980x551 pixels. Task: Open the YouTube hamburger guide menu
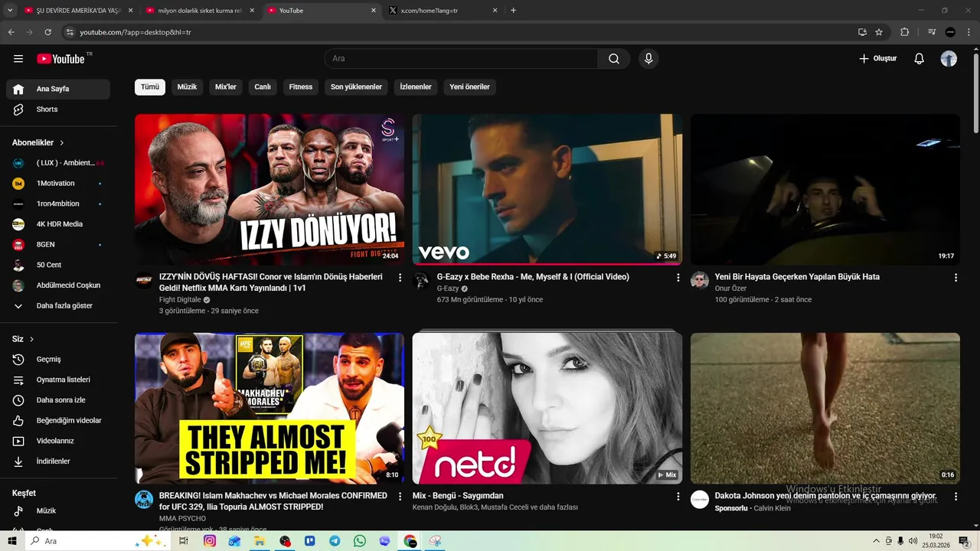[18, 59]
